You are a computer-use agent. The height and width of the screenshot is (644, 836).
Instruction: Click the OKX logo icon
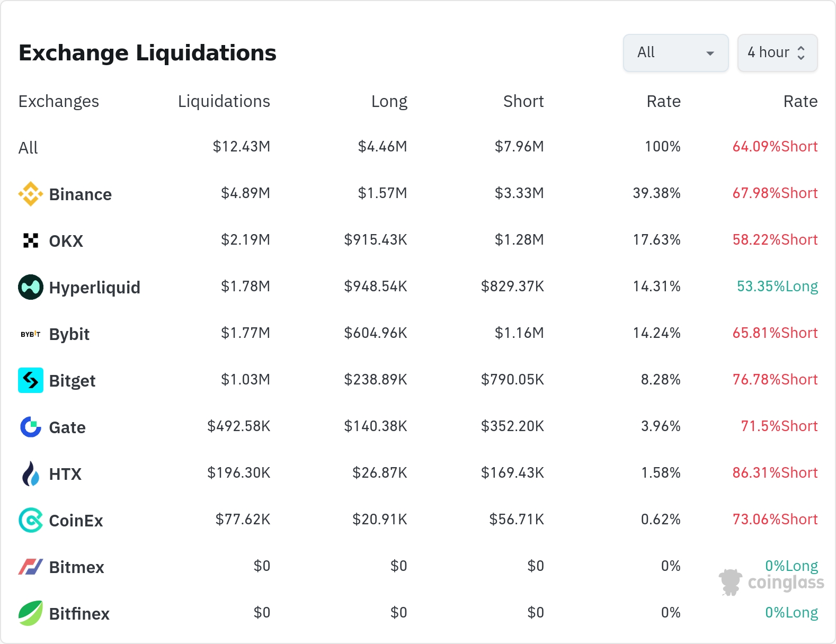(30, 240)
